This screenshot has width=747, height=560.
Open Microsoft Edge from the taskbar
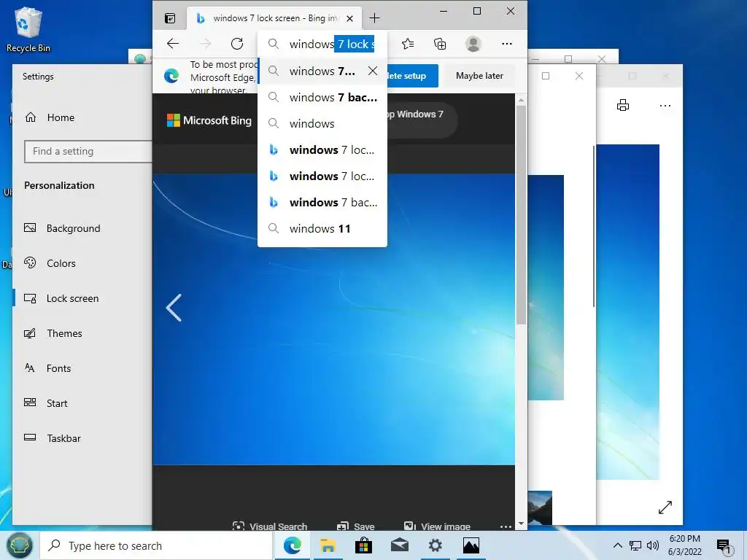click(292, 545)
